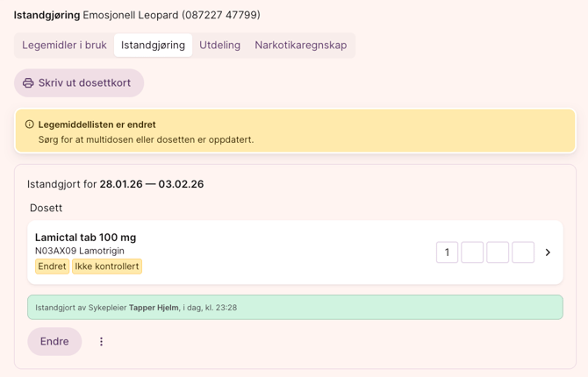Click the Ikke kontrollert badge
588x377 pixels.
click(106, 267)
